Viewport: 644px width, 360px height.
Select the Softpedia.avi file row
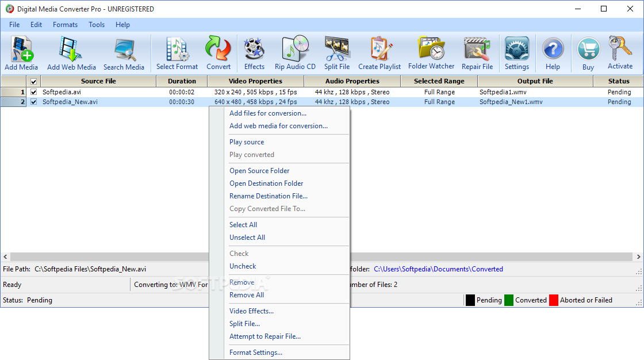click(x=322, y=92)
